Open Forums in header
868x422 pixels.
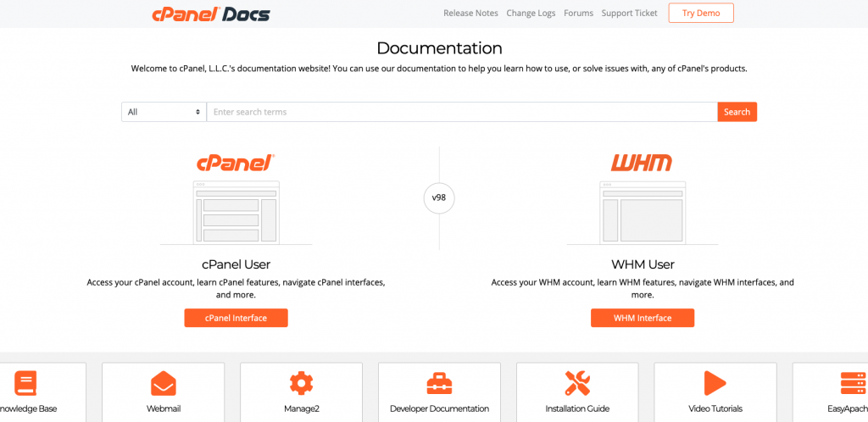click(578, 14)
